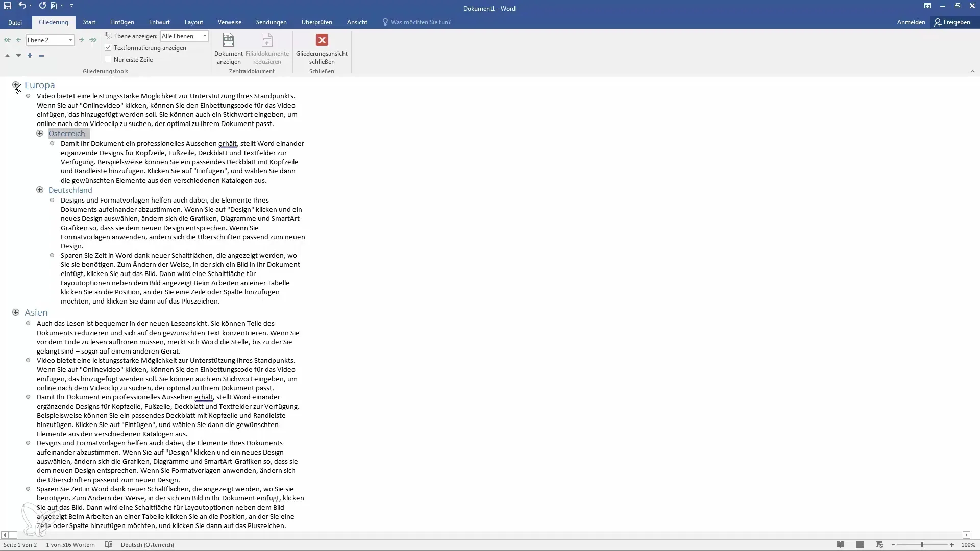Demote heading with single right arrow
980x551 pixels.
pyautogui.click(x=81, y=40)
